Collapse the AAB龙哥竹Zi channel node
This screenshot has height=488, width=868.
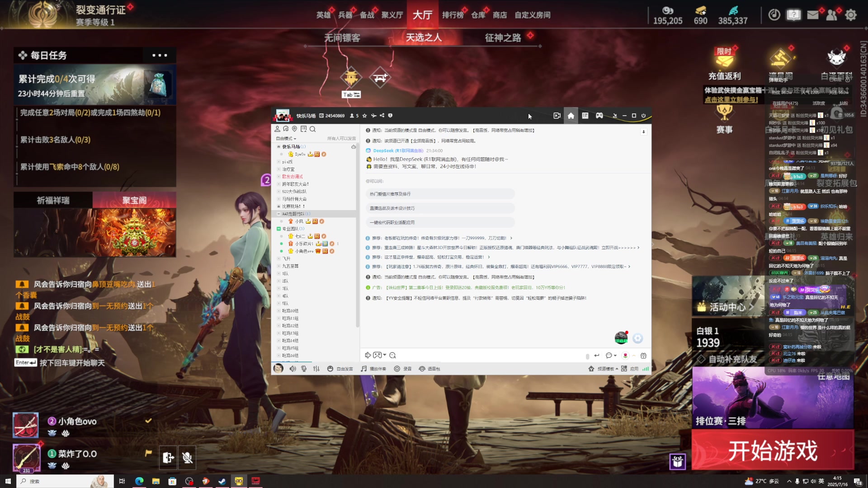279,214
